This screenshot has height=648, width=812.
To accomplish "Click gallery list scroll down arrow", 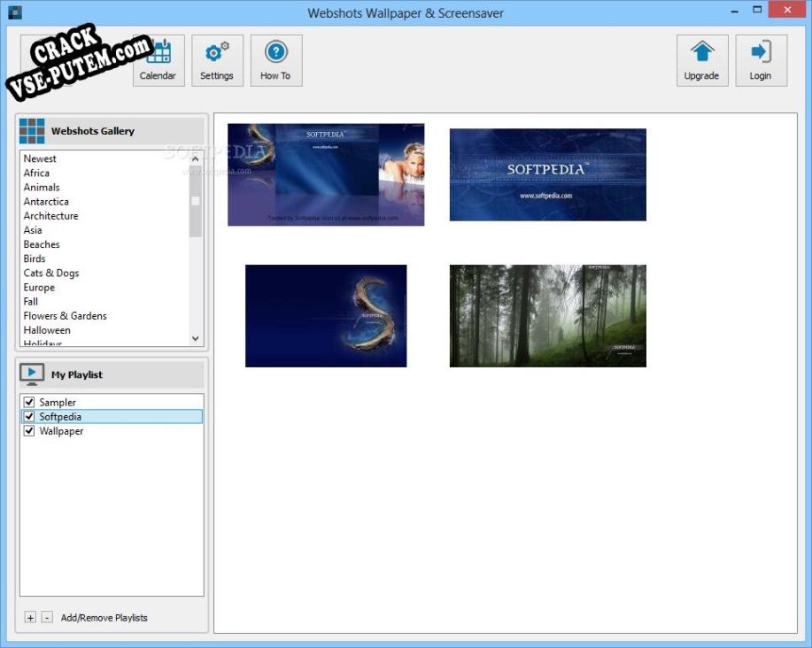I will coord(195,338).
